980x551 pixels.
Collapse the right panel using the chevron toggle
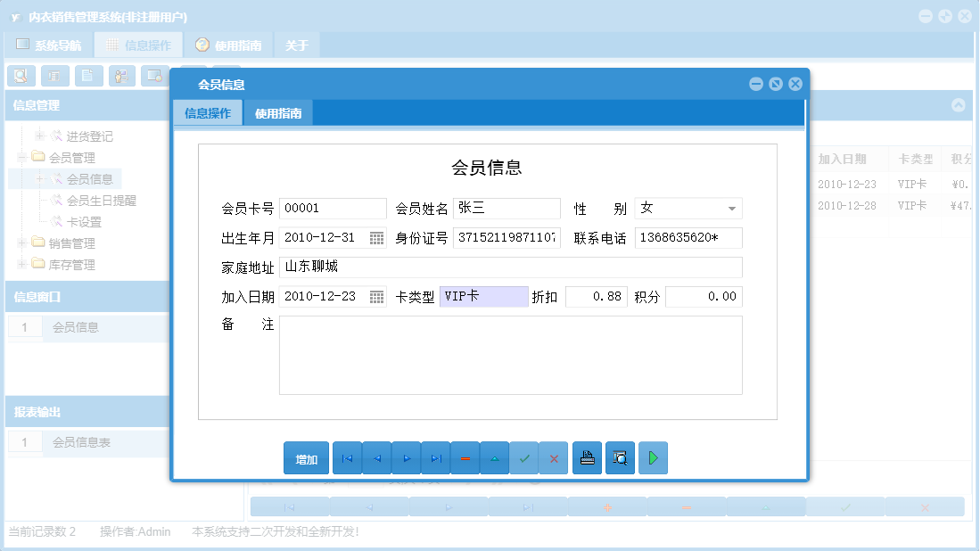coord(959,104)
